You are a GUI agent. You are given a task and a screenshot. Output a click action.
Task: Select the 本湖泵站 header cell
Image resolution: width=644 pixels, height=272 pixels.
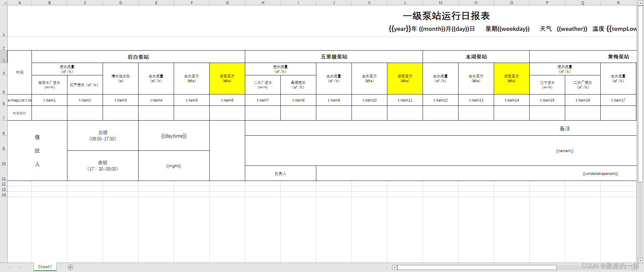pyautogui.click(x=476, y=57)
